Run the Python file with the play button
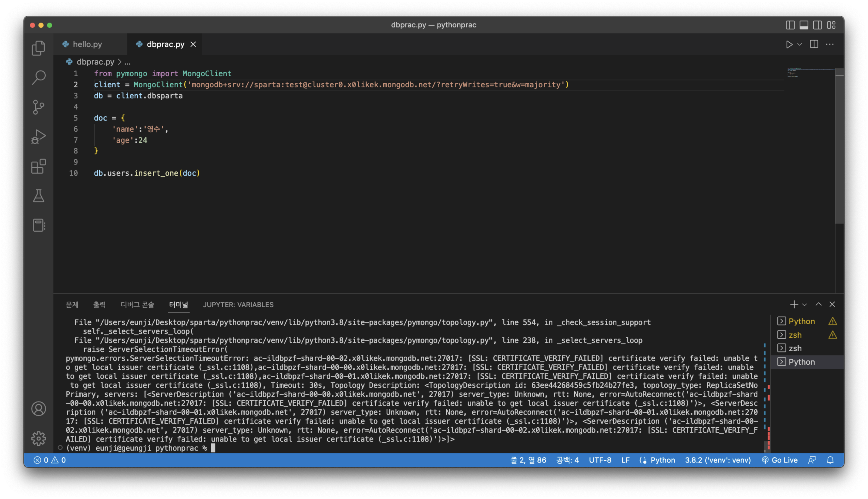The width and height of the screenshot is (868, 499). coord(789,44)
